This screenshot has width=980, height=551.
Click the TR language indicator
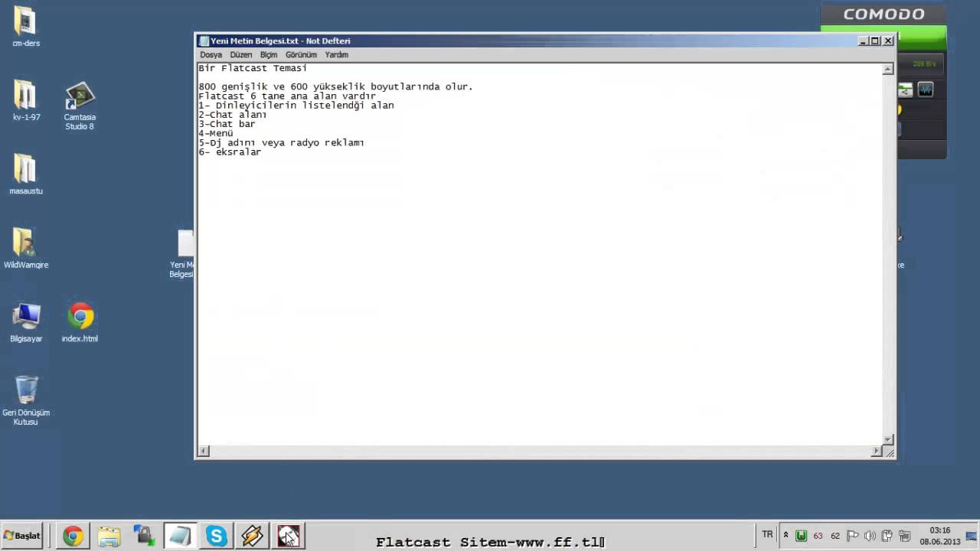[767, 535]
